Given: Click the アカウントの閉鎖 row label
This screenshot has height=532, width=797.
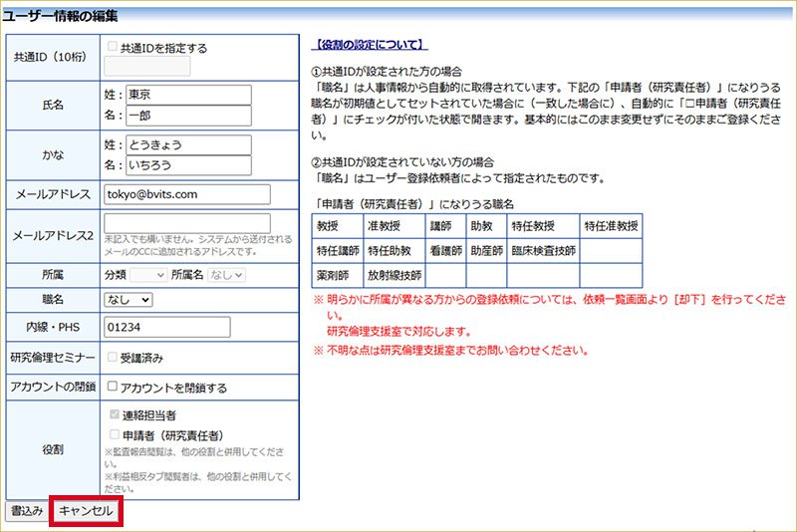Looking at the screenshot, I should click(x=53, y=387).
